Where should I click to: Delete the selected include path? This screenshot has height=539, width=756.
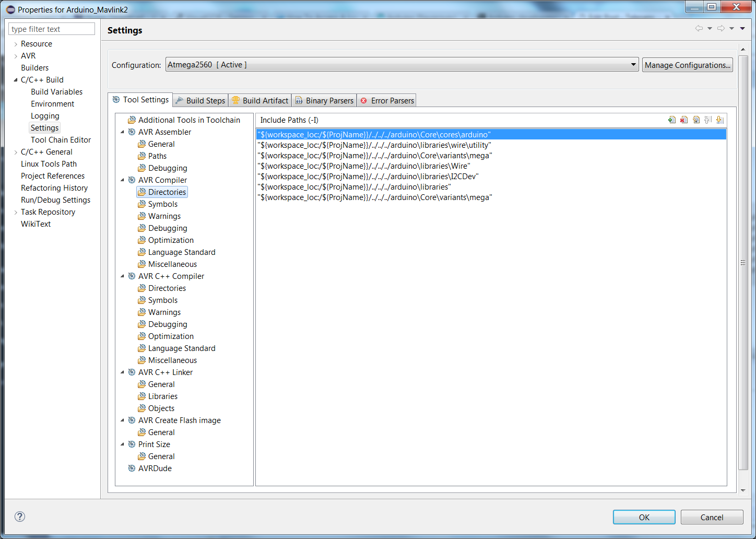point(684,120)
